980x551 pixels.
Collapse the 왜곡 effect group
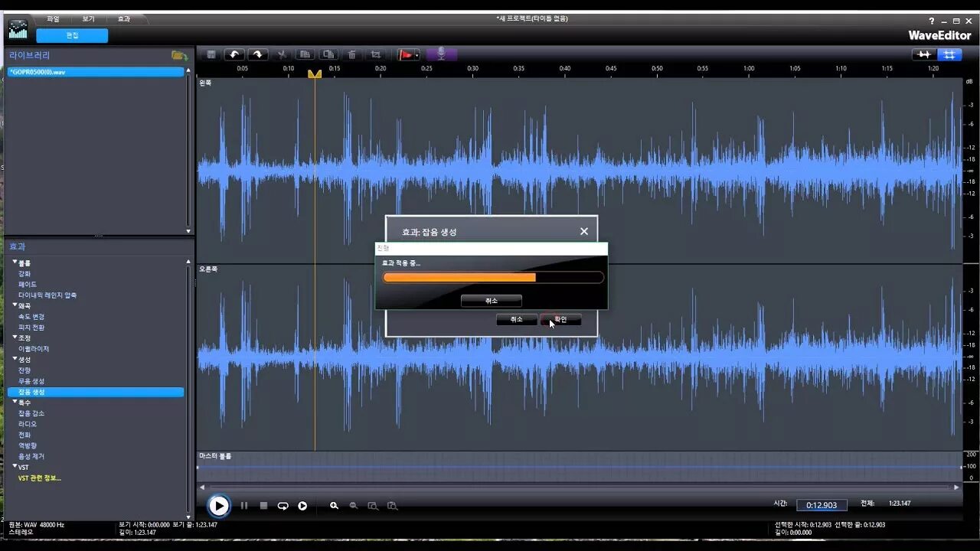[x=15, y=305]
